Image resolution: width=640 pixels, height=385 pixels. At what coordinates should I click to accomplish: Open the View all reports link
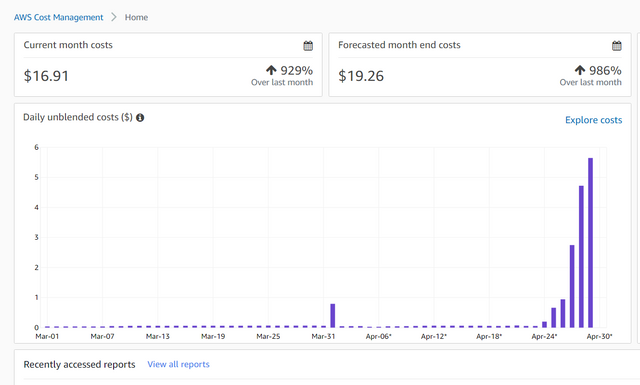178,364
